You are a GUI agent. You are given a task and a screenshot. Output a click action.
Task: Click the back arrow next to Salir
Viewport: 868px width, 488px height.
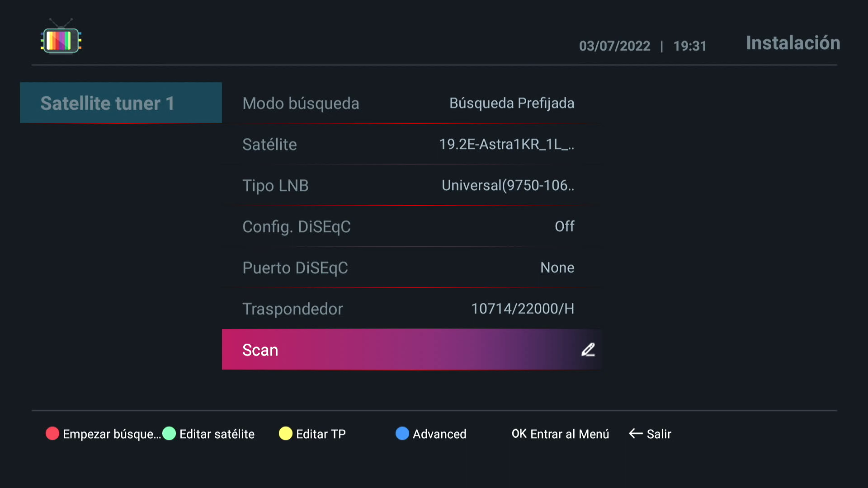tap(636, 434)
